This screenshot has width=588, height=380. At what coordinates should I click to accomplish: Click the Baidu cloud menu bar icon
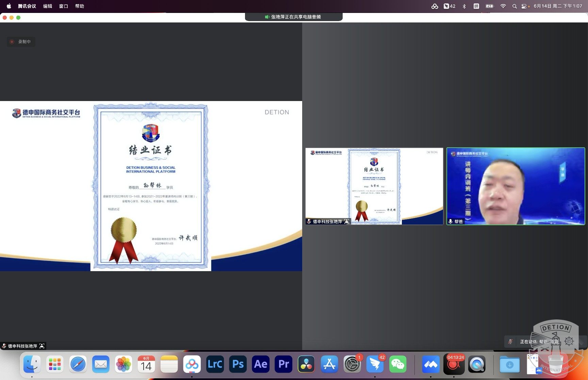(435, 6)
